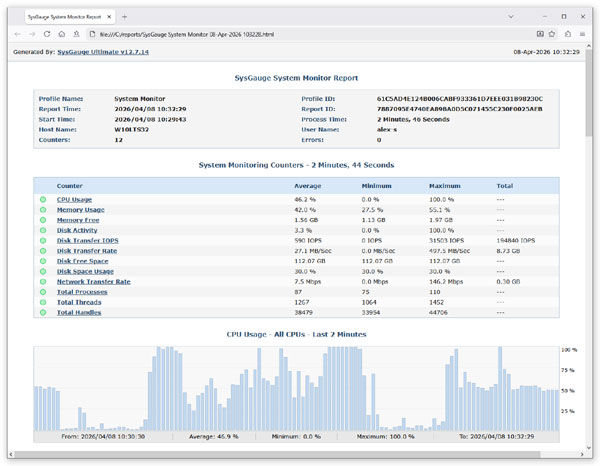Click the chart Maximum: 100.0 % label
The image size is (600, 466).
[385, 437]
